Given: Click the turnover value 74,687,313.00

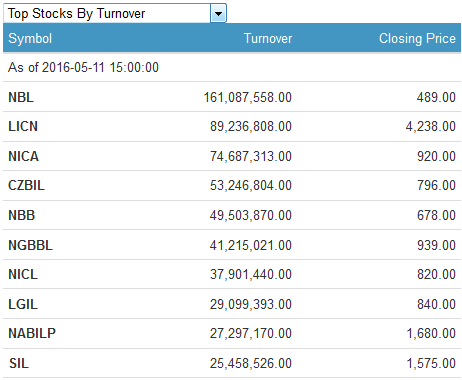Looking at the screenshot, I should (x=251, y=156).
